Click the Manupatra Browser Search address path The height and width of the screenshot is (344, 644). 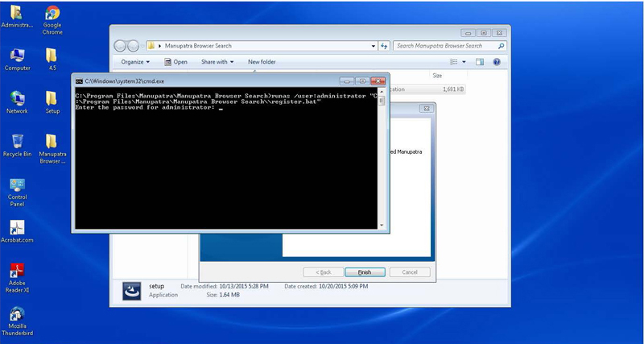(198, 46)
